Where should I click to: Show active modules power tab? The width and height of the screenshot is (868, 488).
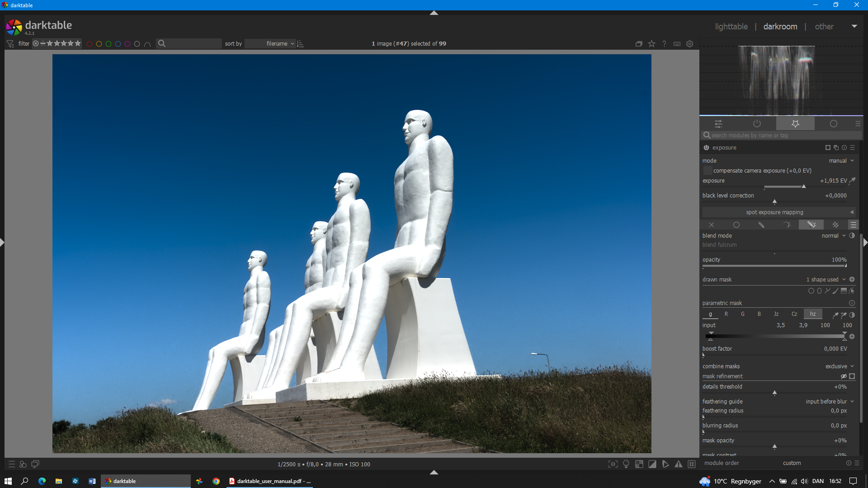pyautogui.click(x=757, y=124)
